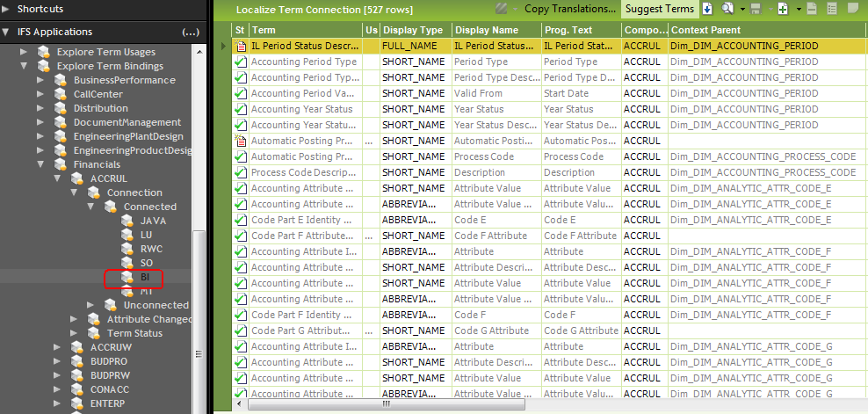Click the green check status for Process Code Description row
This screenshot has width=868, height=414.
click(241, 172)
